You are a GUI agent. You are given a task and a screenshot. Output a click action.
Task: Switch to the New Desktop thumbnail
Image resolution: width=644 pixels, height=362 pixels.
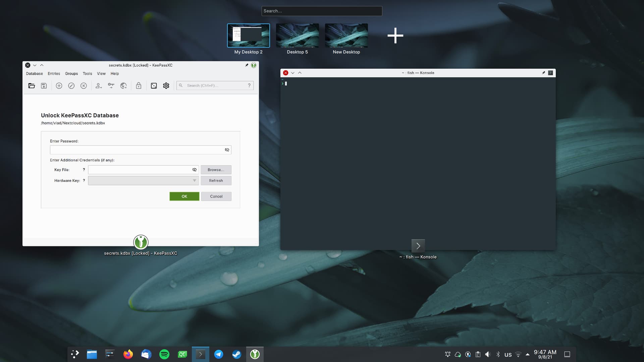(x=346, y=36)
